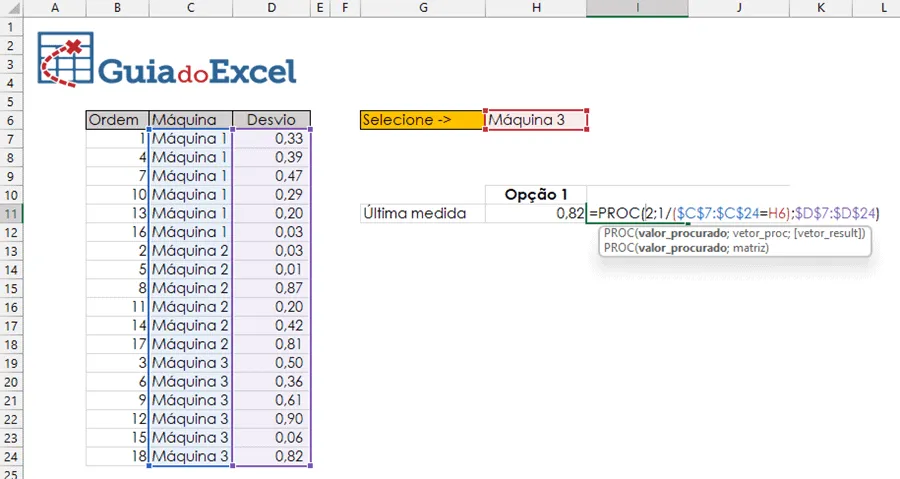Click the Desvio table header cell
The width and height of the screenshot is (900, 479).
coord(271,120)
